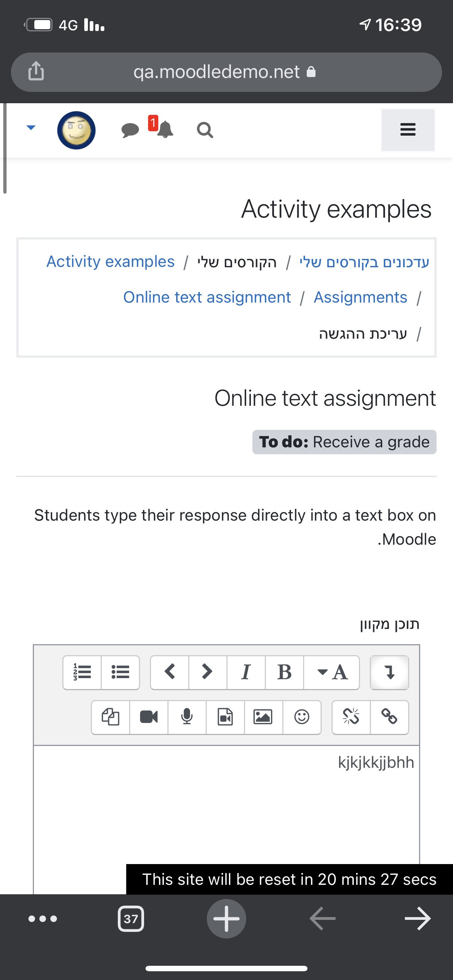Toggle italic formatting in editor

pos(246,672)
